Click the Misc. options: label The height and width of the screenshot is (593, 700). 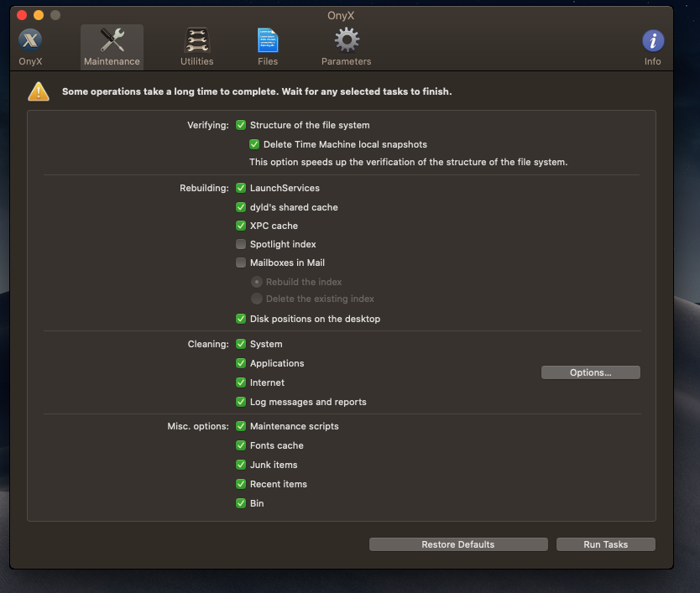point(198,426)
